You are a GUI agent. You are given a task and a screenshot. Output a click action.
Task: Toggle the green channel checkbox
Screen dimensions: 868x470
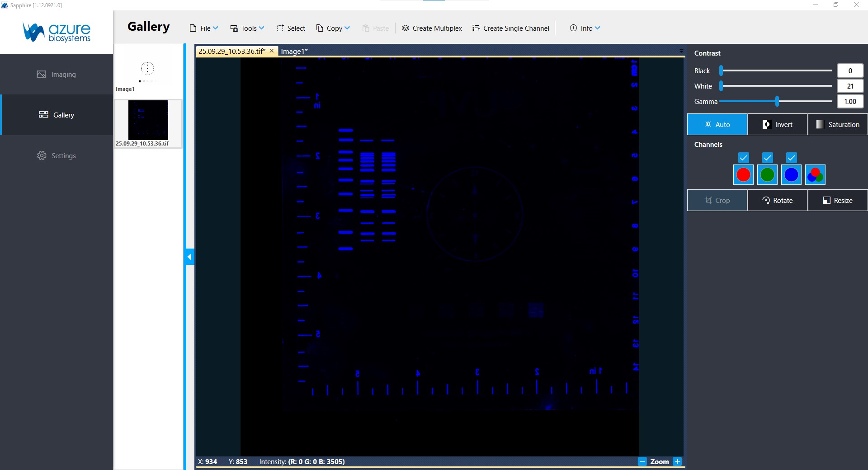click(x=767, y=157)
